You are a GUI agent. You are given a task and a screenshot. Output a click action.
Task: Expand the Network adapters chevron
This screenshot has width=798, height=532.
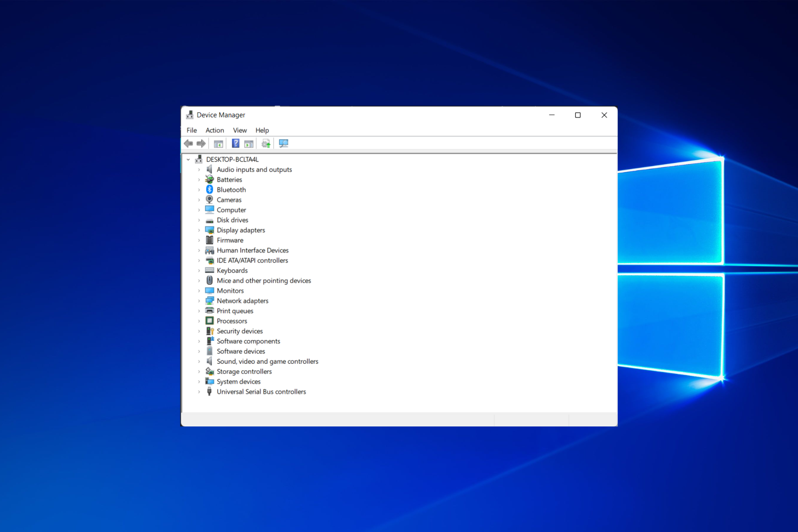coord(199,300)
